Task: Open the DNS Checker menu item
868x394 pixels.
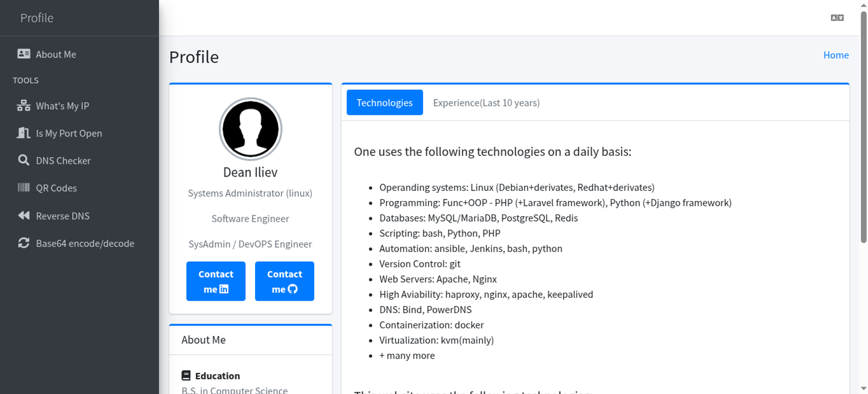Action: pos(63,161)
